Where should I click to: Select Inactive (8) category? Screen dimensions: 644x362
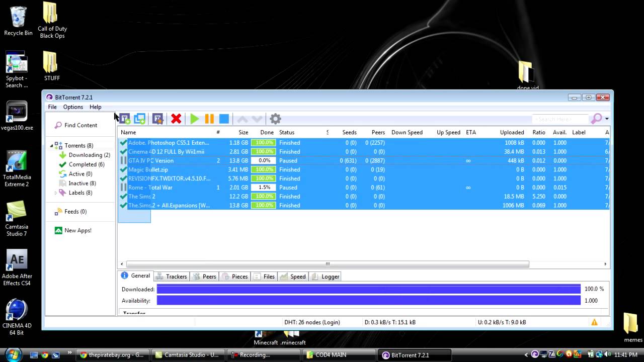tap(77, 184)
